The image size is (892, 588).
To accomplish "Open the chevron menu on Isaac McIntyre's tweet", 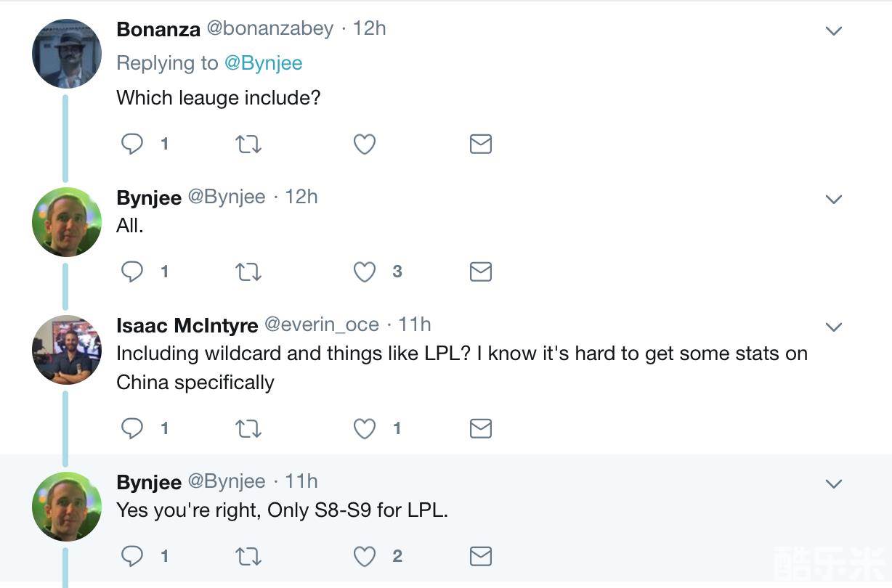I will [834, 327].
